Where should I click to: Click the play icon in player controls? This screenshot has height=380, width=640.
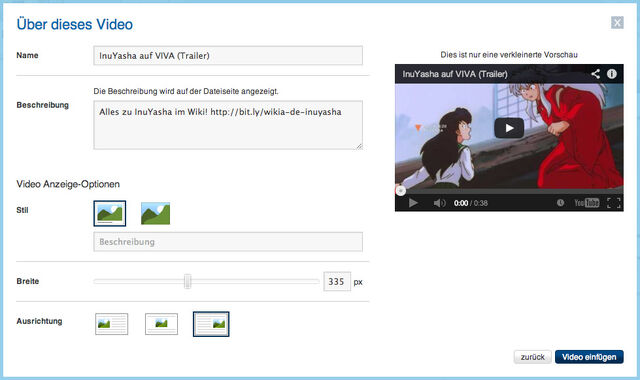click(413, 203)
